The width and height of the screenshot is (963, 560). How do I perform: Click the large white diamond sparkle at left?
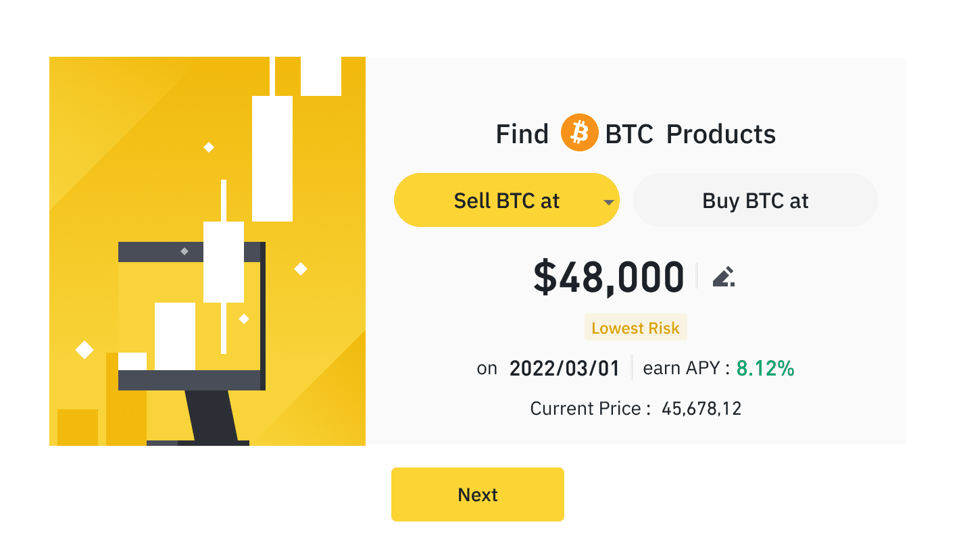click(x=84, y=349)
